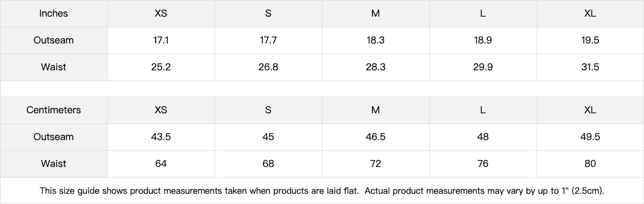Click the 28.3 waist cell for size M
This screenshot has width=644, height=204.
click(376, 67)
